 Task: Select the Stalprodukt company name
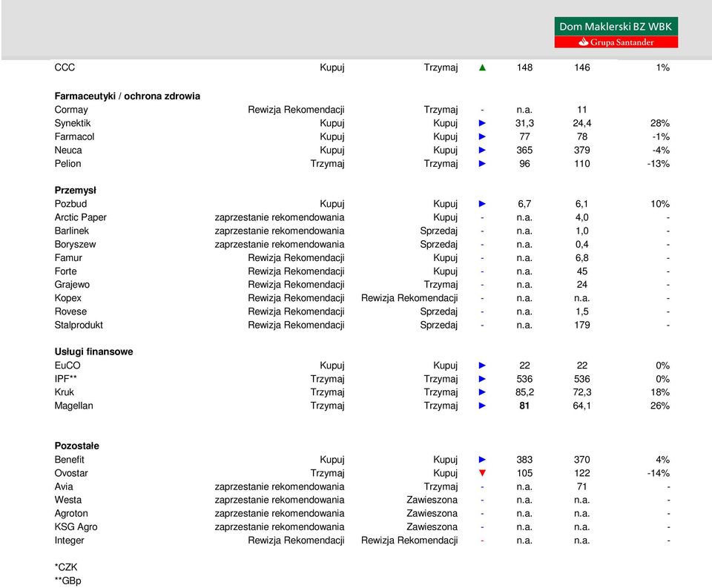(79, 325)
